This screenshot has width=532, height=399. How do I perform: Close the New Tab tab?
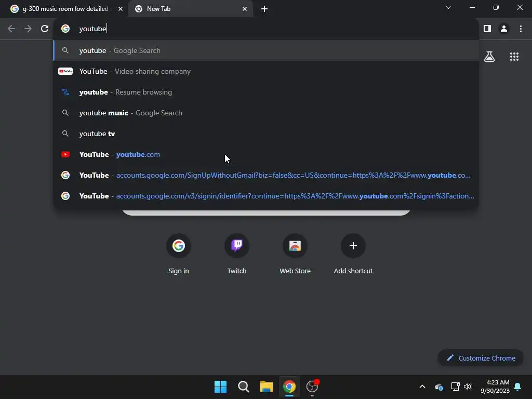(245, 9)
